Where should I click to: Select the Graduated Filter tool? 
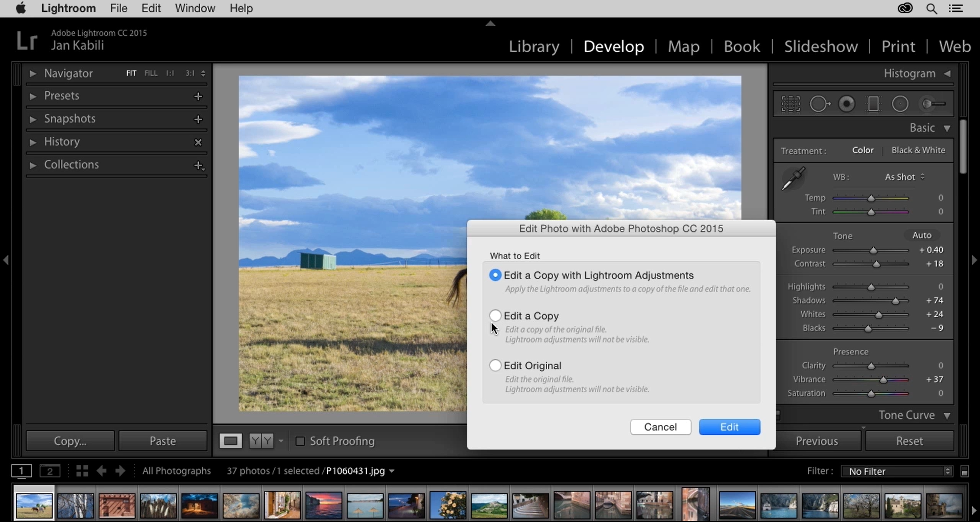(x=874, y=104)
